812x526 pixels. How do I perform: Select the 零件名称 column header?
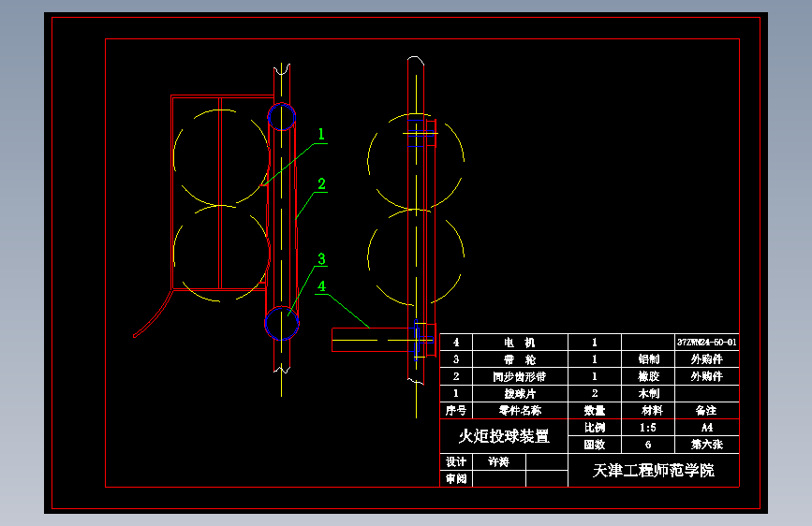tap(520, 411)
